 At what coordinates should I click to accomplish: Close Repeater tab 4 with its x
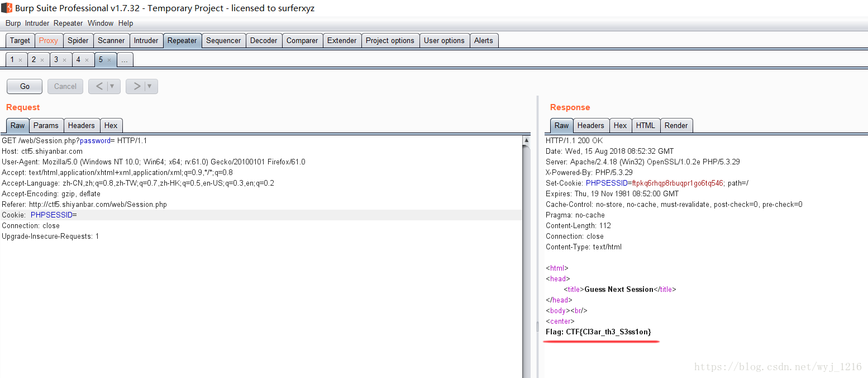tap(87, 60)
